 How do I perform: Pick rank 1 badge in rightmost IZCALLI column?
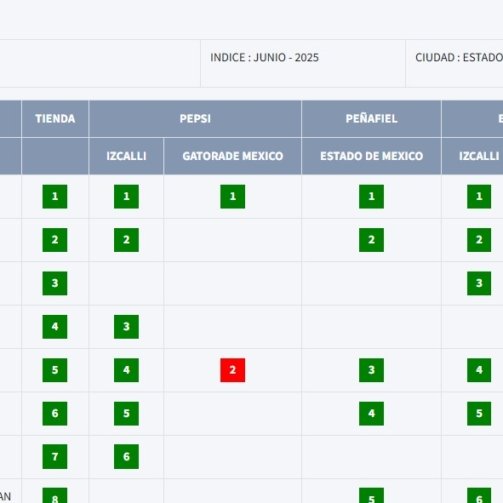click(x=479, y=196)
